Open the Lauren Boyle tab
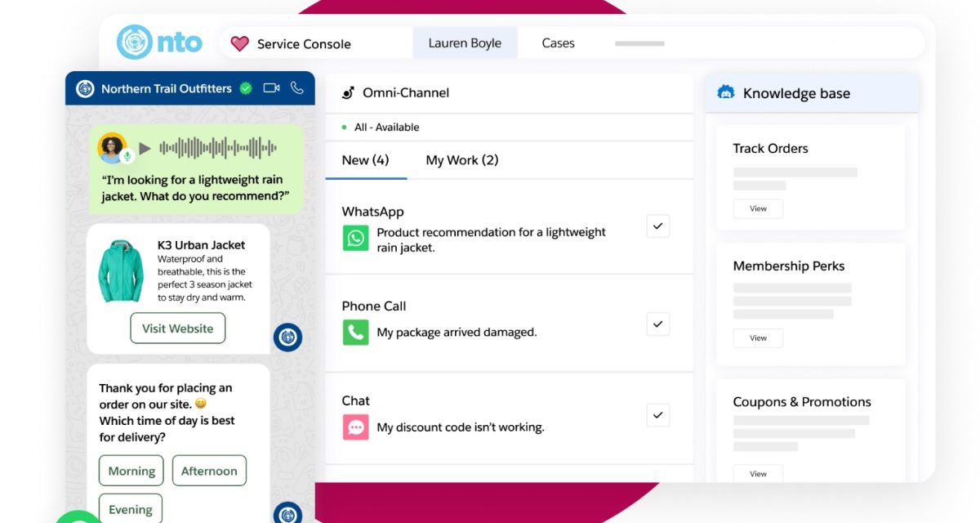 point(465,43)
